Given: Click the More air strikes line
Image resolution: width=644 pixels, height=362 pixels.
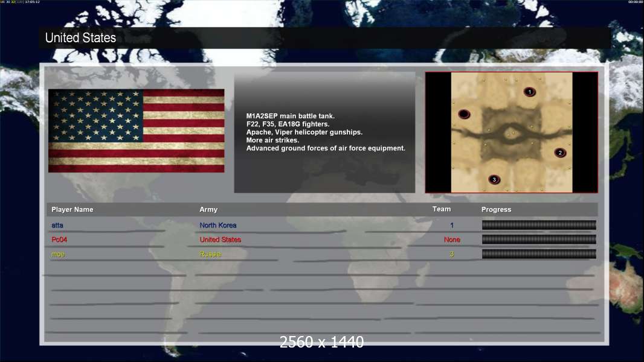Looking at the screenshot, I should click(x=272, y=140).
